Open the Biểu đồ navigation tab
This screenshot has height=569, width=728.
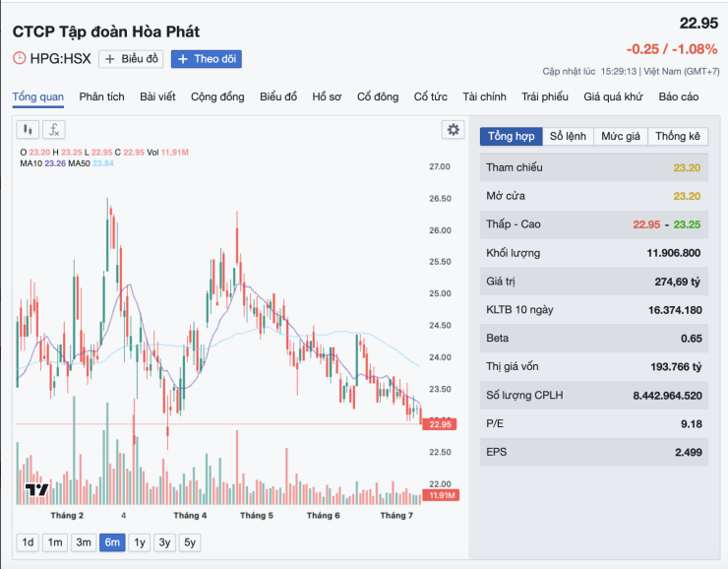(278, 96)
